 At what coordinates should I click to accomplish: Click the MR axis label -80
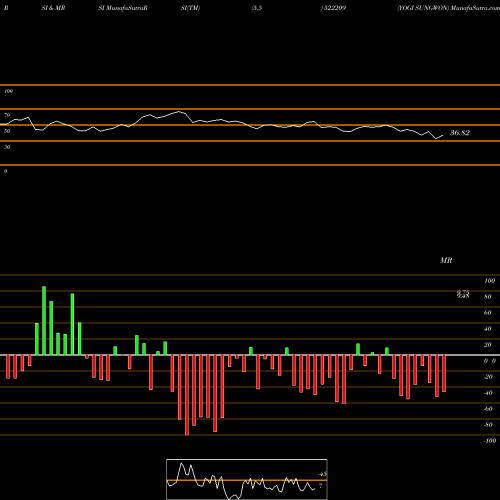(x=488, y=425)
